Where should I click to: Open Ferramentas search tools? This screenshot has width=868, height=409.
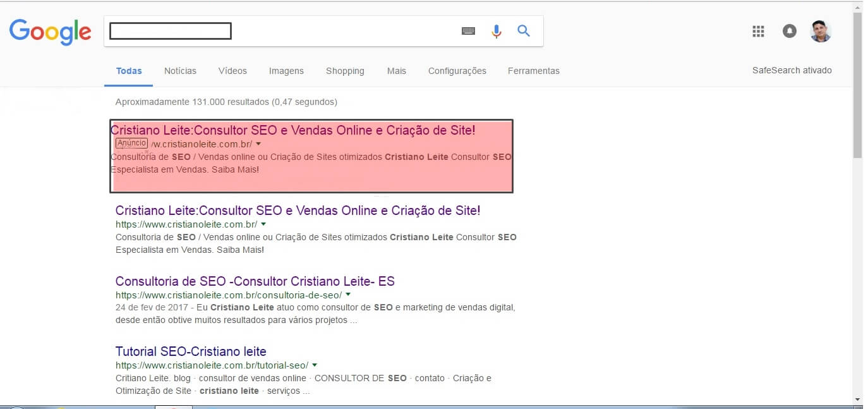[x=534, y=71]
